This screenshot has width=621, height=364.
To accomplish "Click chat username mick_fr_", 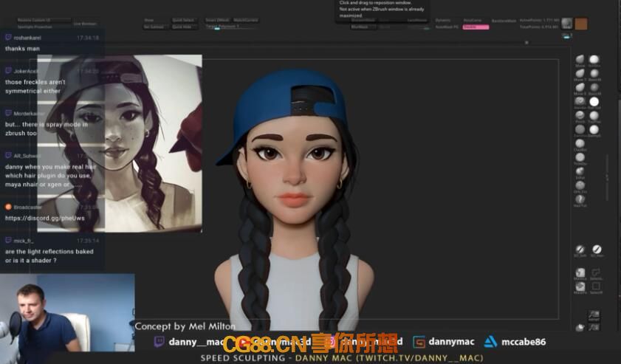I will [x=24, y=241].
